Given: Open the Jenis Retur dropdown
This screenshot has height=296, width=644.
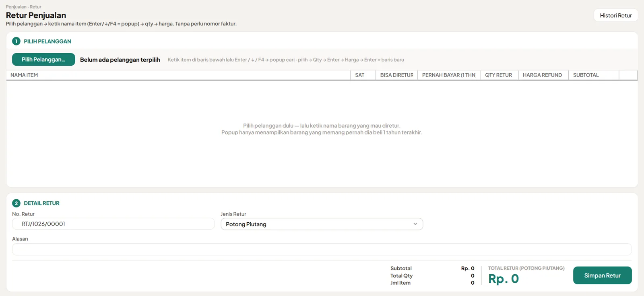Looking at the screenshot, I should click(x=322, y=224).
